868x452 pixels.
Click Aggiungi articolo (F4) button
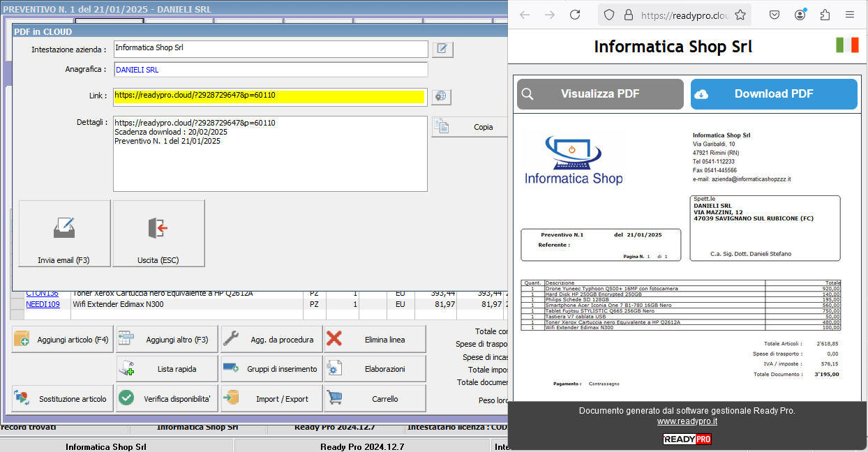pos(63,340)
